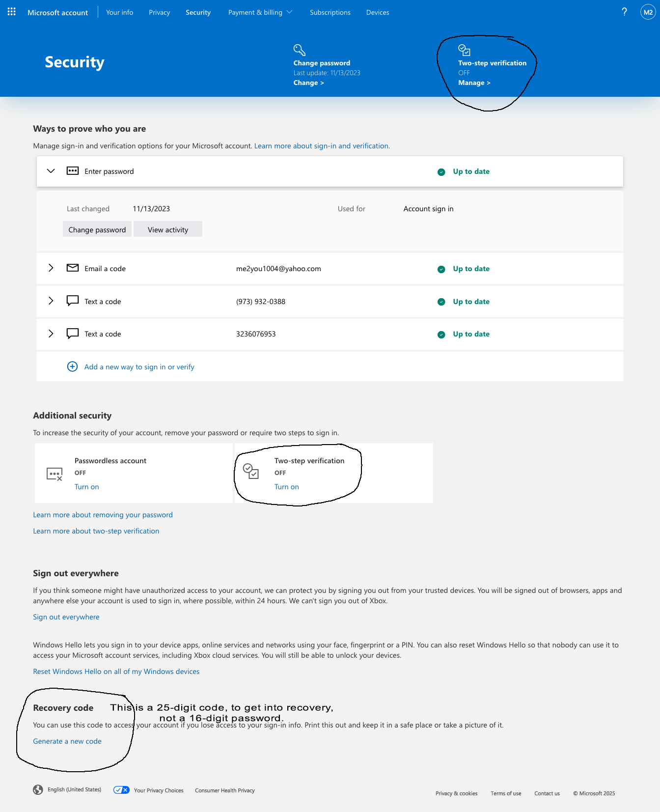660x812 pixels.
Task: Click Up to date status on the 3236076953 row
Action: pos(471,334)
